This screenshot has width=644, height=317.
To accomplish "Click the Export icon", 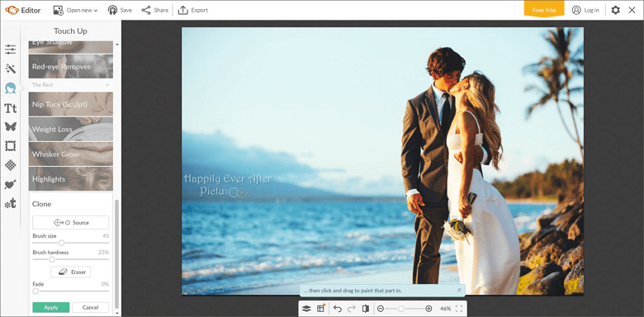I will (x=182, y=10).
